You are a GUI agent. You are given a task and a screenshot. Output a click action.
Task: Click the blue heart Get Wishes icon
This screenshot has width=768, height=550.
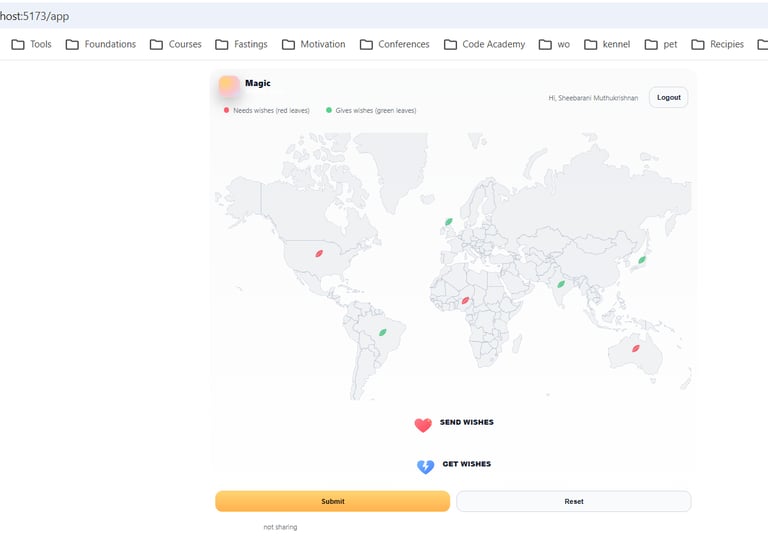pos(425,466)
